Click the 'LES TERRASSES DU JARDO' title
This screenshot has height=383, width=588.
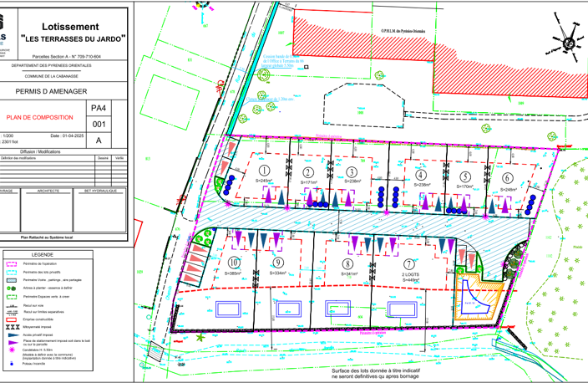(73, 39)
